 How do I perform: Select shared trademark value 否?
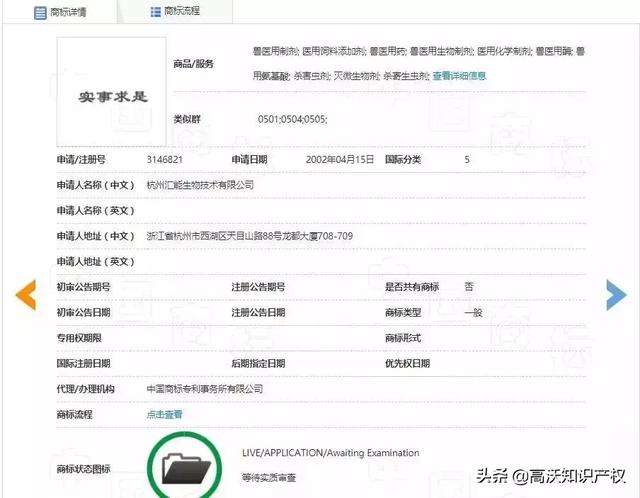[x=469, y=287]
